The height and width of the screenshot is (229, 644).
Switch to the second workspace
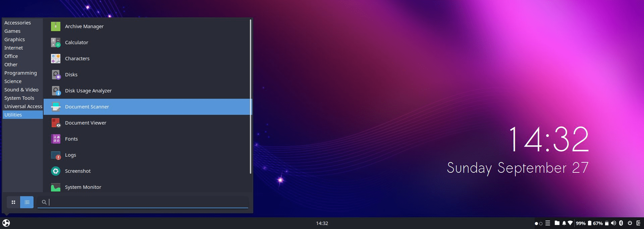click(x=541, y=224)
